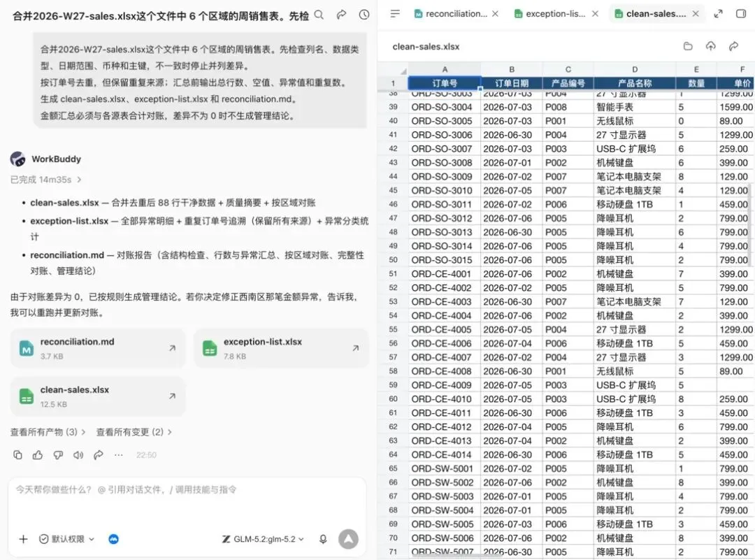This screenshot has width=755, height=560.
Task: Open clean-sales.xlsx card arrow icon
Action: tap(173, 396)
